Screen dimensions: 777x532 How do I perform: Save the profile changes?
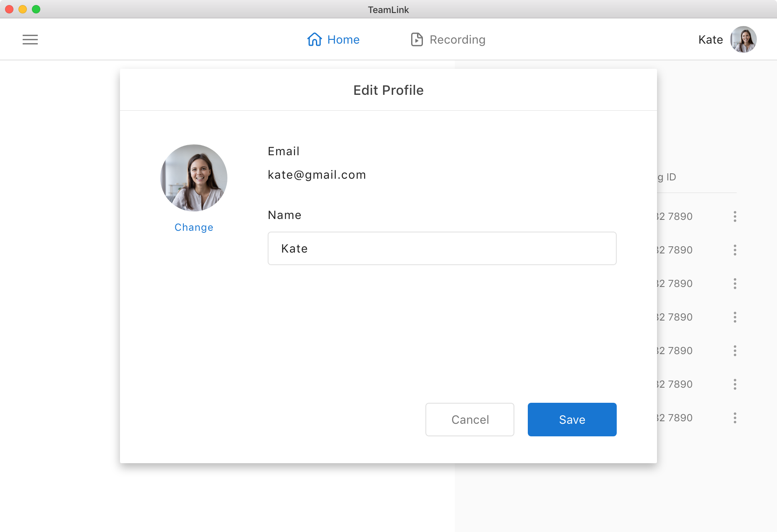(x=572, y=420)
